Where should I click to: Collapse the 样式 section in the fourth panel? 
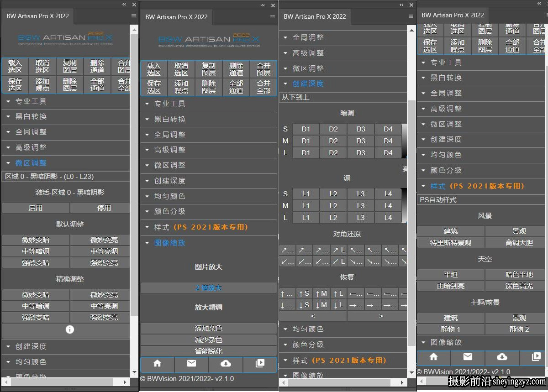(481, 186)
